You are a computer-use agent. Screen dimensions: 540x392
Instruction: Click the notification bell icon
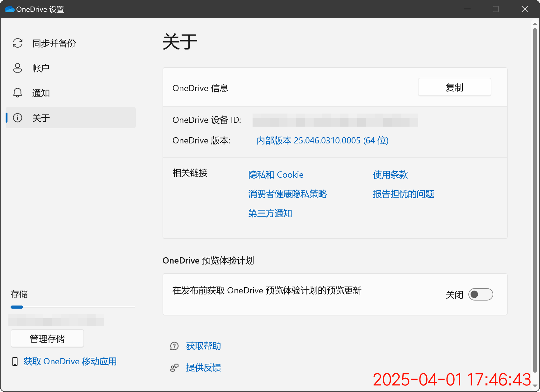coord(18,93)
